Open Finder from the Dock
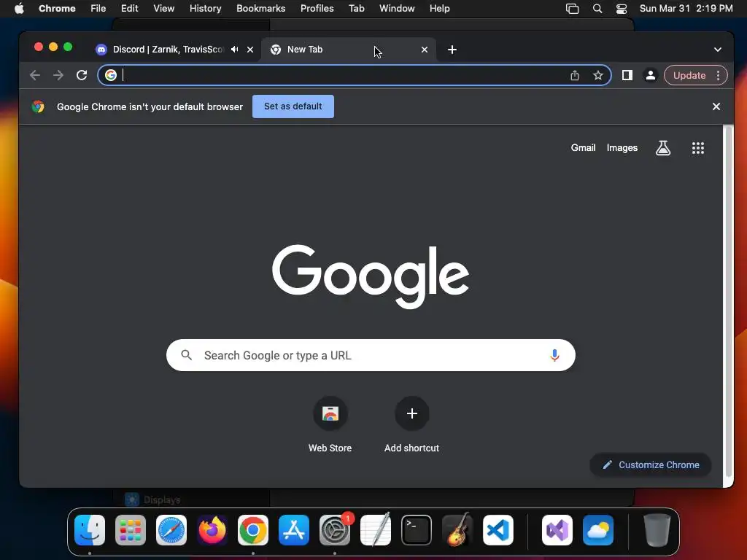Viewport: 747px width, 560px height. (90, 530)
